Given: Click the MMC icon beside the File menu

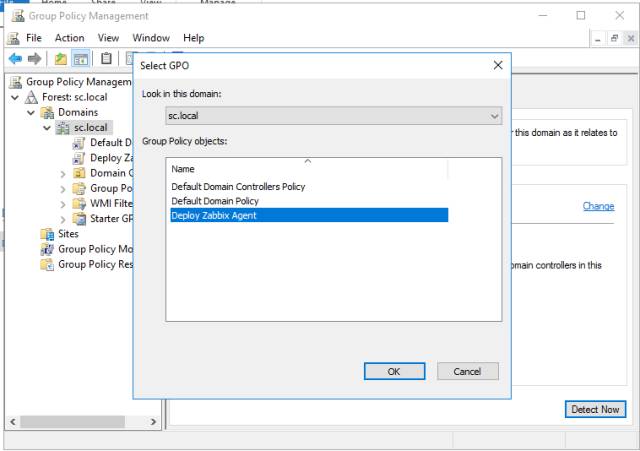Looking at the screenshot, I should click(x=13, y=38).
